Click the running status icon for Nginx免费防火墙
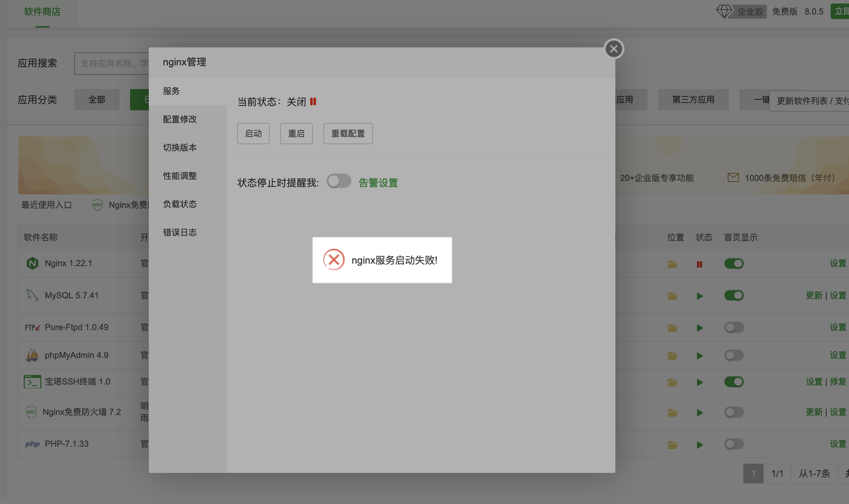This screenshot has height=504, width=849. click(700, 412)
